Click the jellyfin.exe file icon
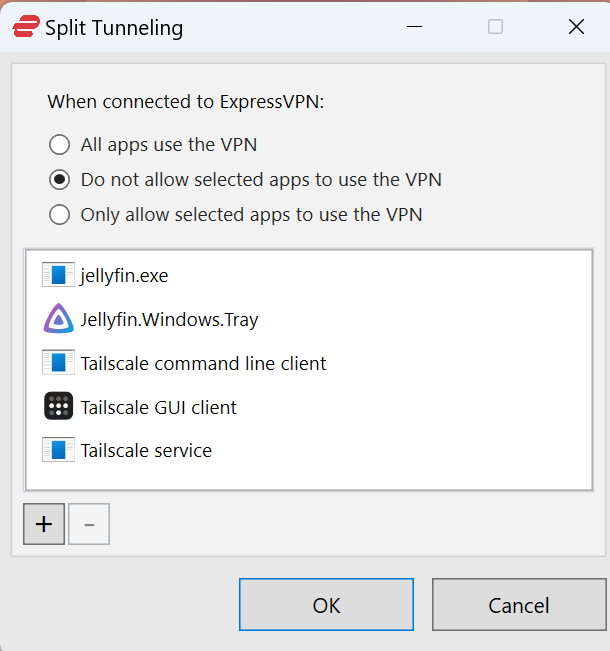The height and width of the screenshot is (651, 610). click(59, 275)
